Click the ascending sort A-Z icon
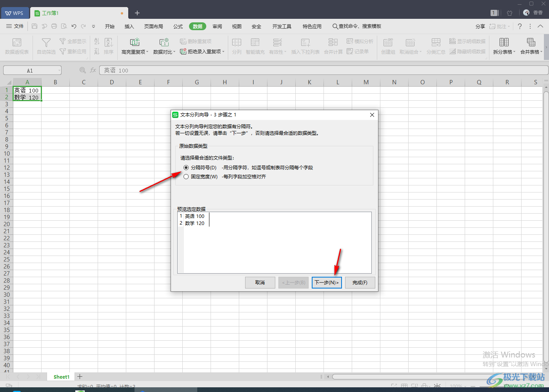This screenshot has width=549, height=392. (x=97, y=41)
